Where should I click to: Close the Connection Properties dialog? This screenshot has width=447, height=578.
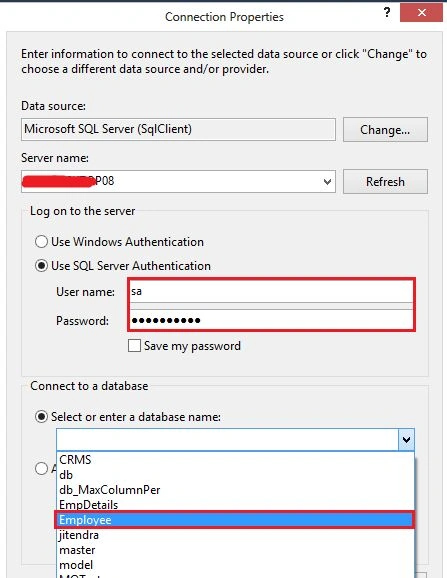pyautogui.click(x=422, y=13)
